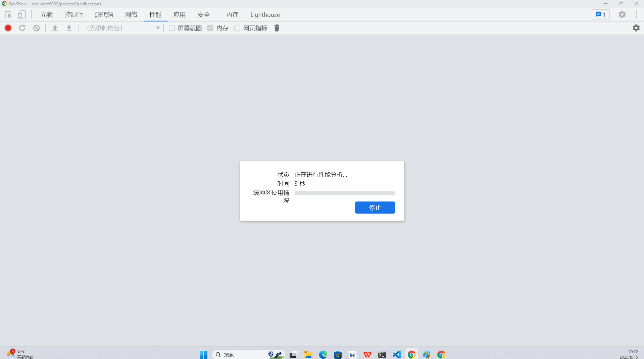Launch Microsoft Edge from the taskbar

point(323,354)
